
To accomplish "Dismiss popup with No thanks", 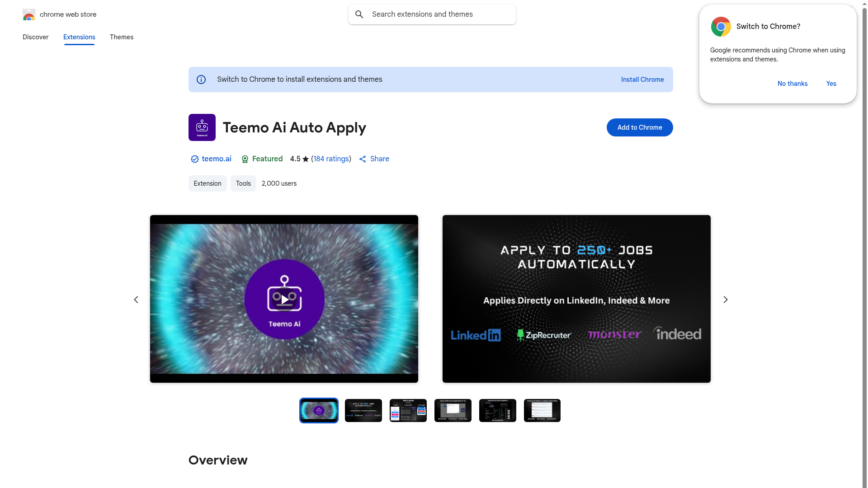I will (x=792, y=84).
